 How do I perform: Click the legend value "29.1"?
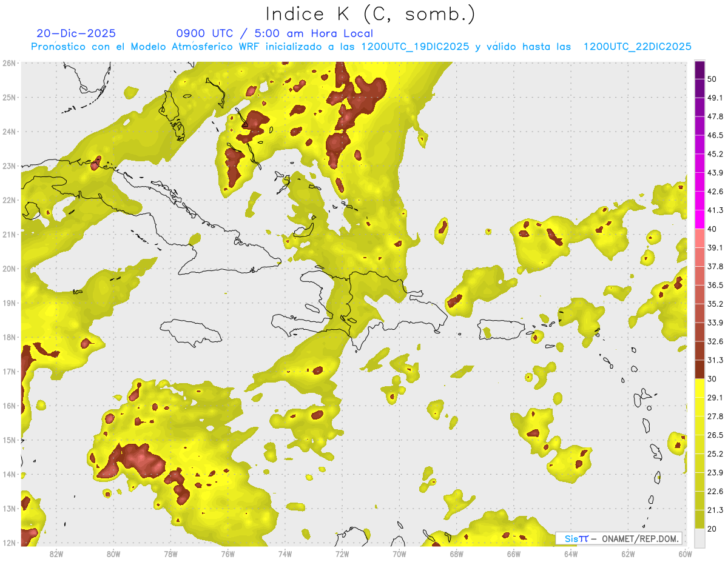[715, 398]
